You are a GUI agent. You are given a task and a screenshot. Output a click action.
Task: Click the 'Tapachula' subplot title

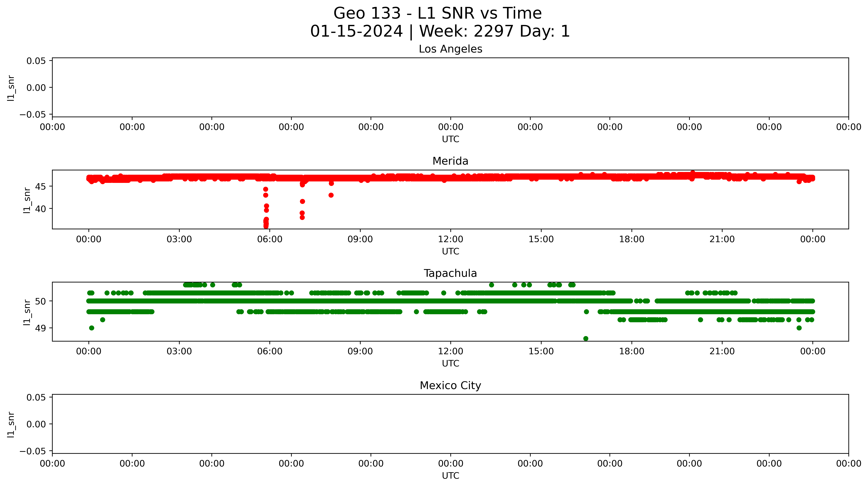(451, 273)
